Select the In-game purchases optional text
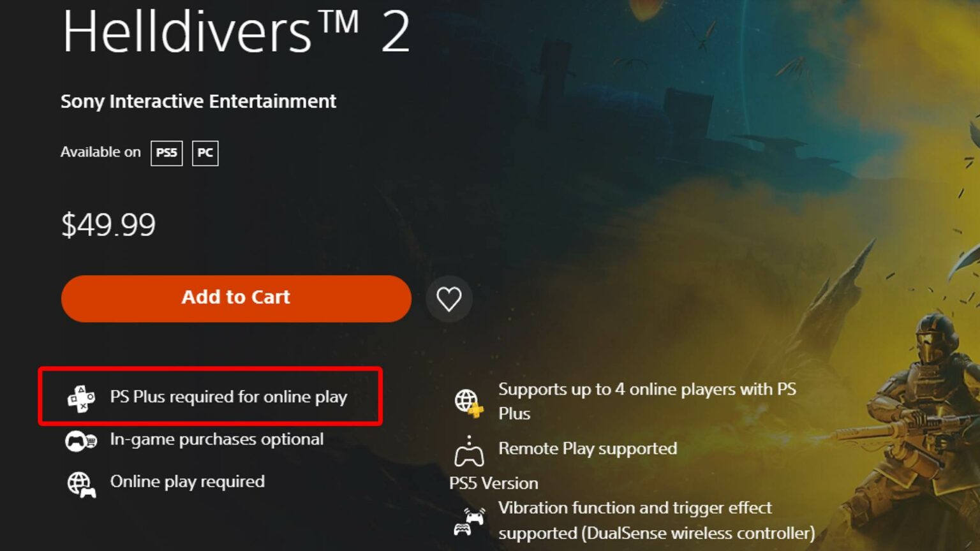The height and width of the screenshot is (551, 980). coord(217,439)
